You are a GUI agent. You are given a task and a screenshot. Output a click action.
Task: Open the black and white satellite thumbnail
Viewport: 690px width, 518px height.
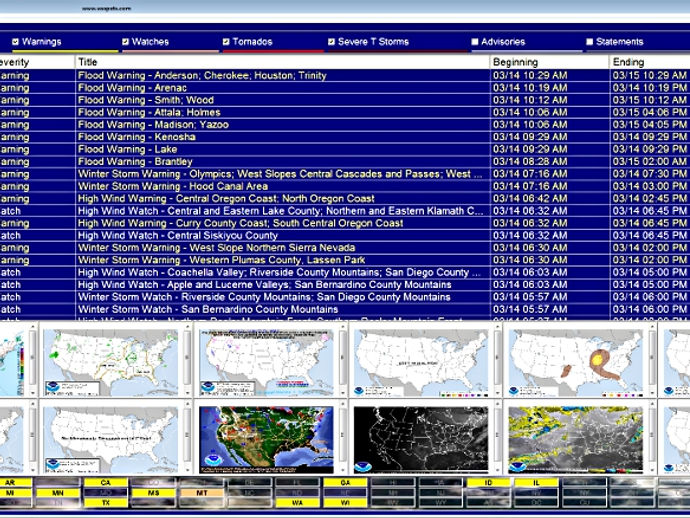pos(421,440)
